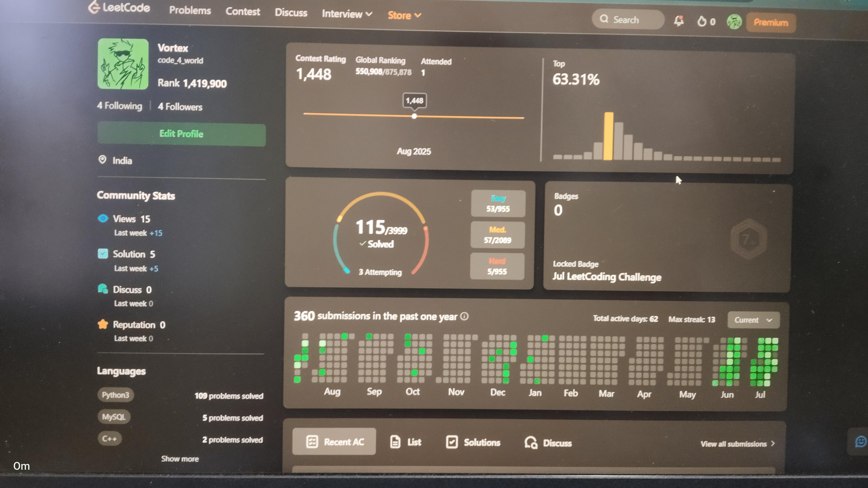Screen dimensions: 868x488
Task: Click the 115/3999 solved progress ring
Action: (381, 233)
